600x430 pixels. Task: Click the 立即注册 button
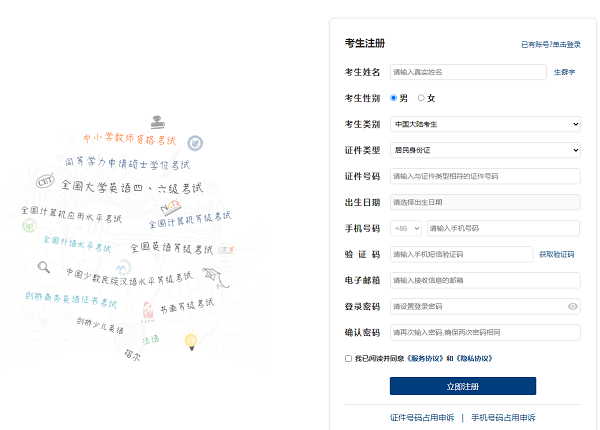(x=463, y=386)
